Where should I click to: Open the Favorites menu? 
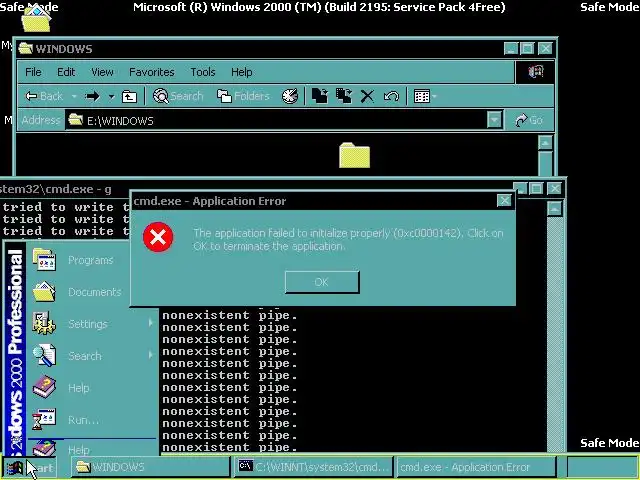pos(151,72)
